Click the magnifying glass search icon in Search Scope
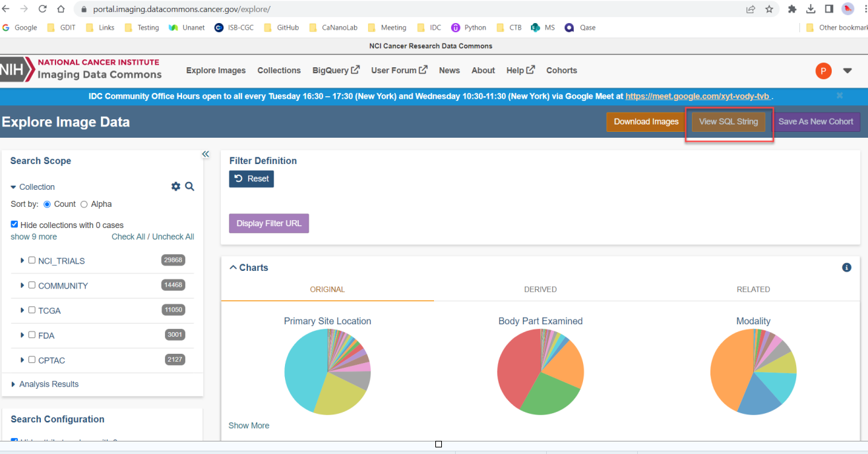The image size is (868, 454). coord(189,186)
